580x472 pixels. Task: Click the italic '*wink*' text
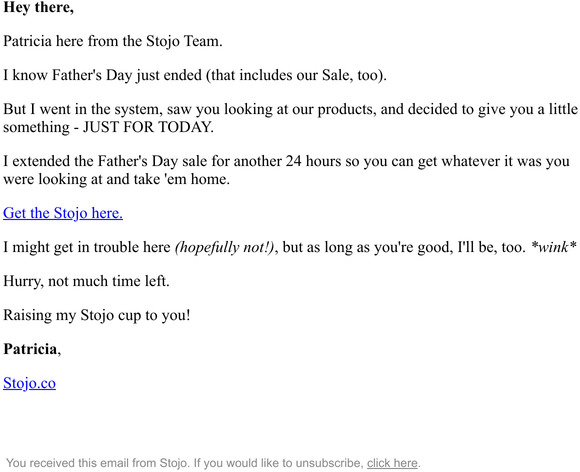pos(554,247)
